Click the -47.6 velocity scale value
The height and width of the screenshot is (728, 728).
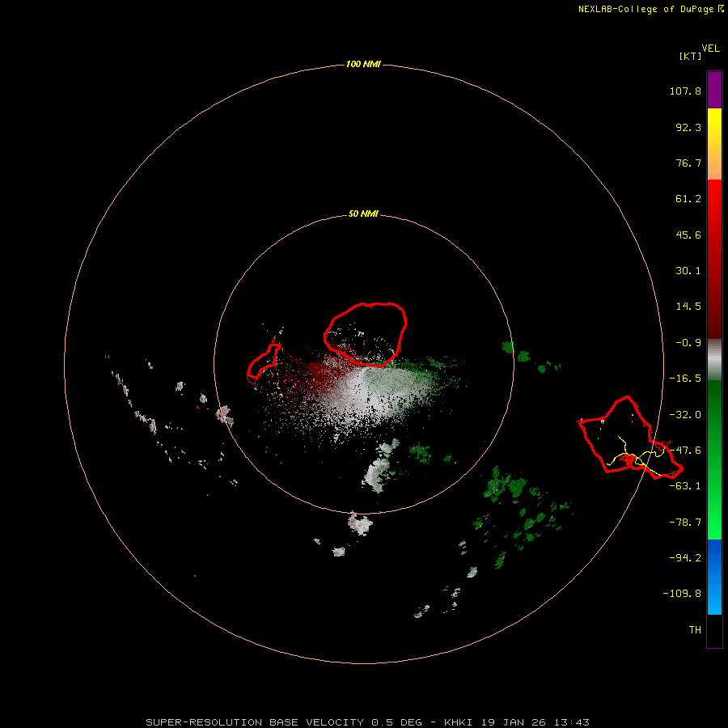(x=685, y=451)
